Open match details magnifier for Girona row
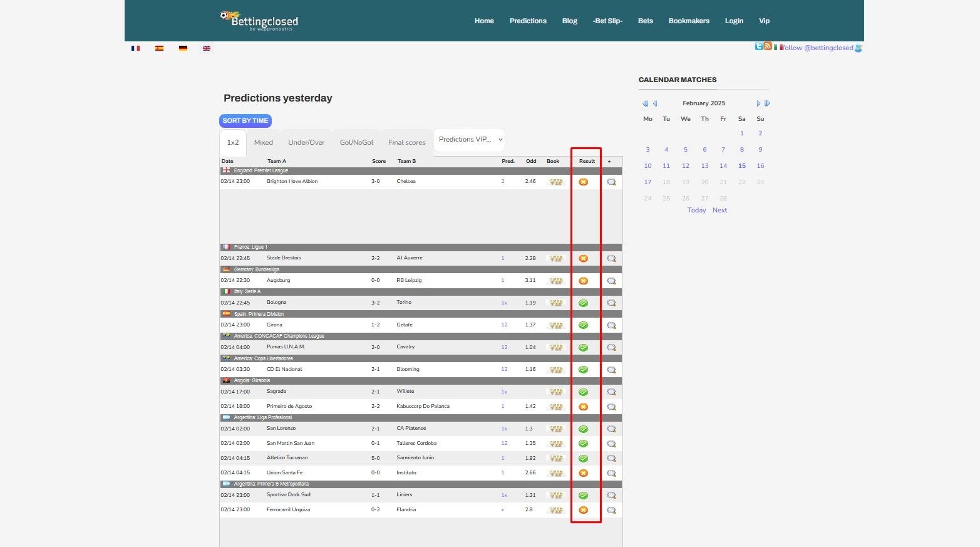Viewport: 980px width, 547px height. point(611,325)
